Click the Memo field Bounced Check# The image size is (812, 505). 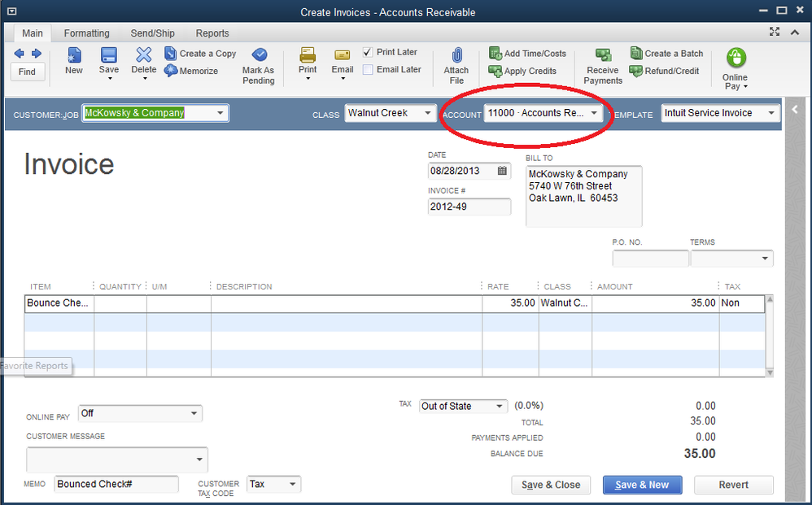click(x=116, y=485)
